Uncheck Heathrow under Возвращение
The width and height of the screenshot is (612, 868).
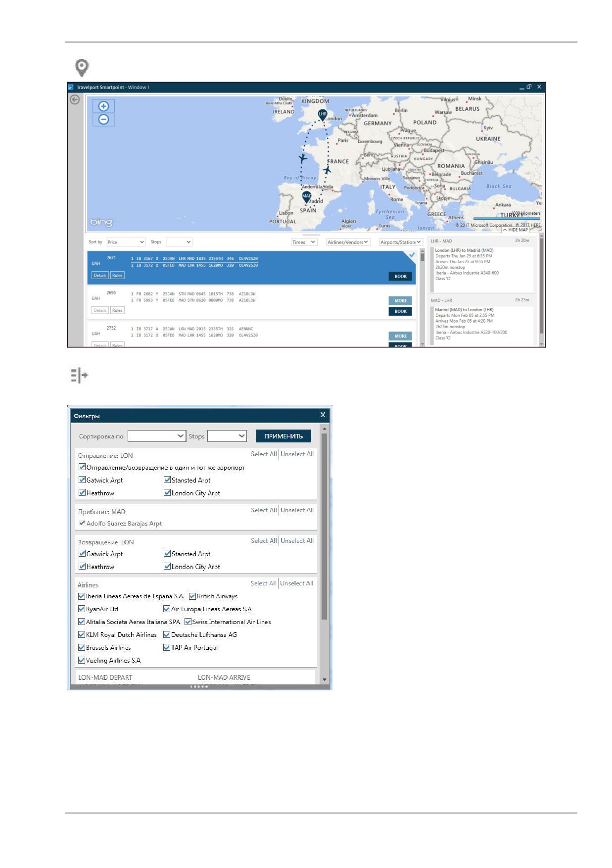(82, 566)
